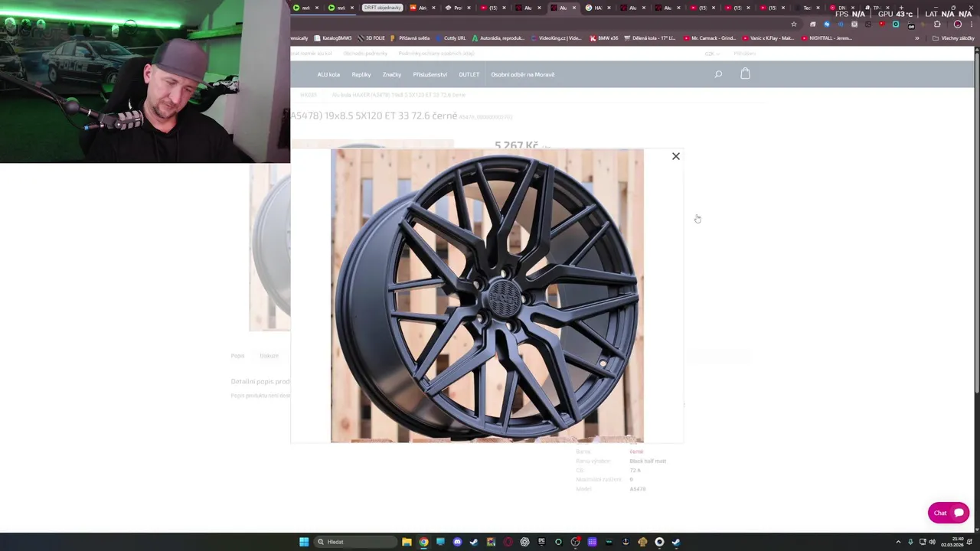Screen dimensions: 980x551
Task: Open the Všechny záložky folder
Action: (x=953, y=38)
